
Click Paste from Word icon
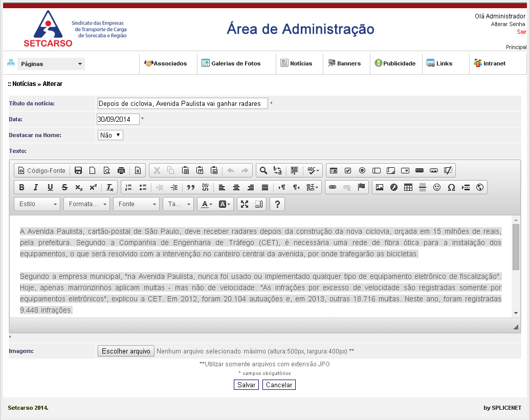(214, 171)
